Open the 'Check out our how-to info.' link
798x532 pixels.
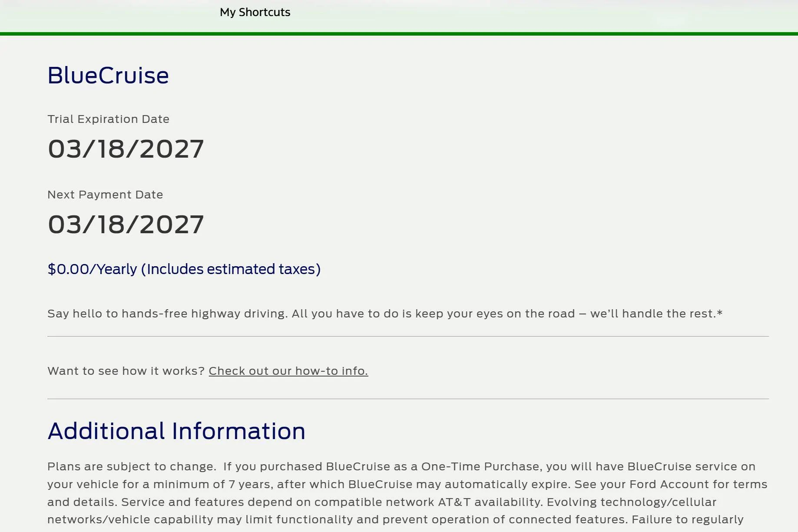(x=288, y=371)
